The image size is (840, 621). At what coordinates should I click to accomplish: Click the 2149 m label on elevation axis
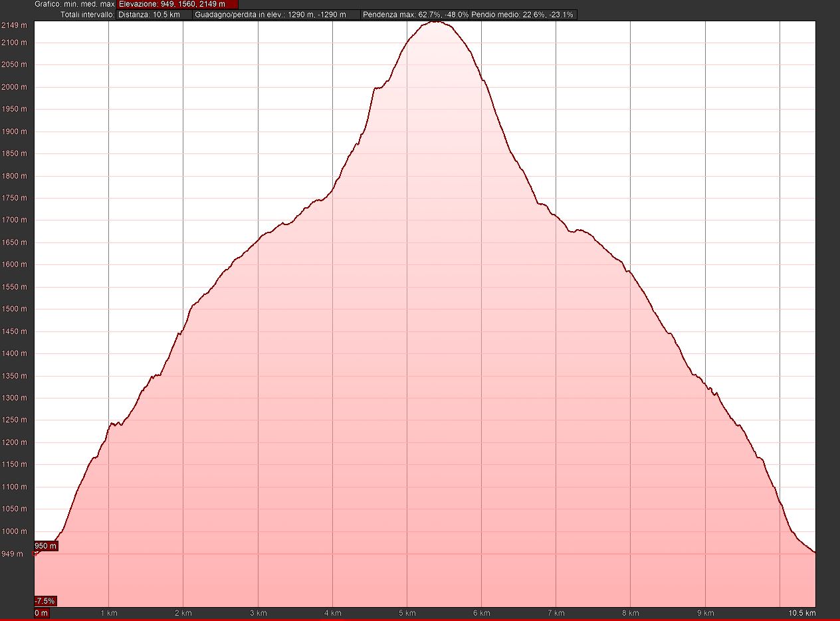click(x=15, y=25)
